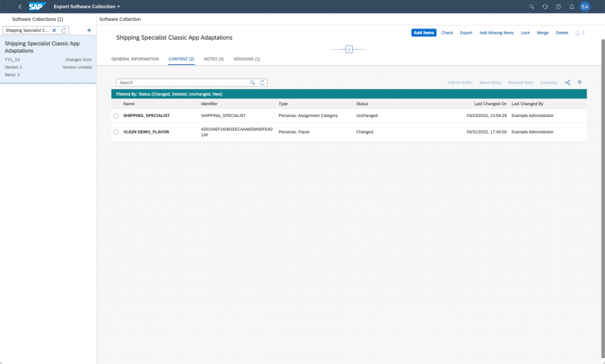The height and width of the screenshot is (364, 605).
Task: Click the Filtered By status info bar
Action: [349, 94]
